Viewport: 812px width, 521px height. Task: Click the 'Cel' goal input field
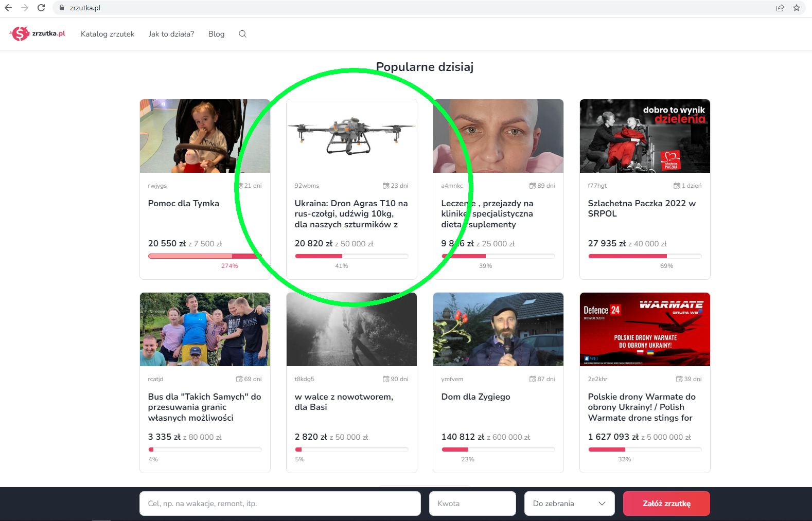coord(280,504)
